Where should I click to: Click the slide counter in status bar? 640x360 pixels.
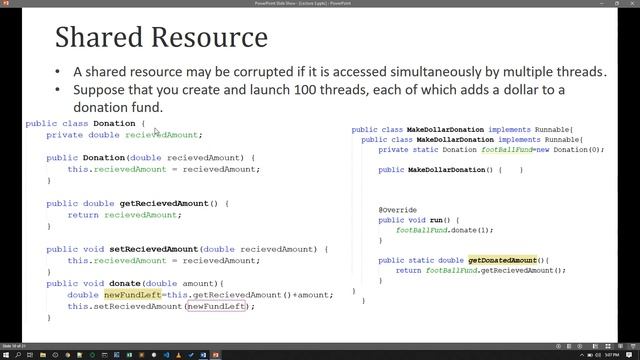coord(14,346)
